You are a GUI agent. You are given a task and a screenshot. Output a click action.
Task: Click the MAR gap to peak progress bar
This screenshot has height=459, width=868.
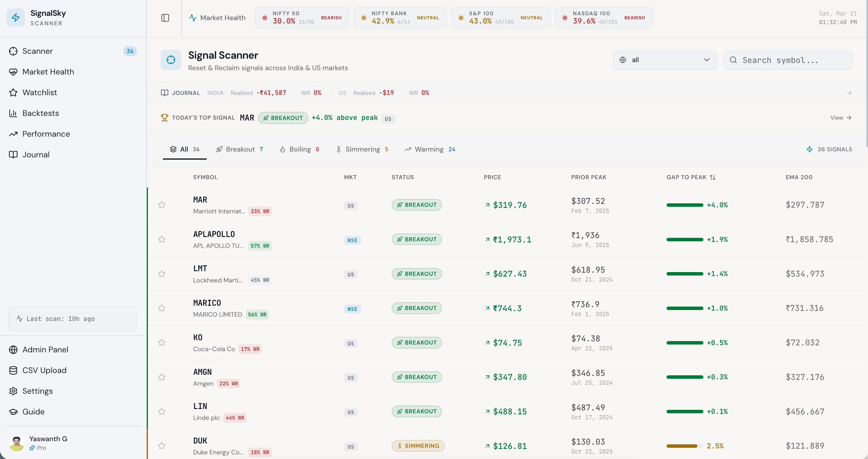coord(685,205)
